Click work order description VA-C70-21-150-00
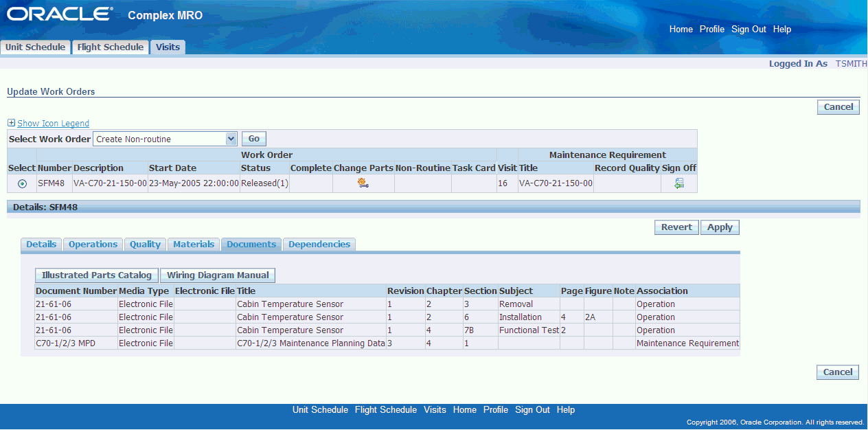This screenshot has height=430, width=868. click(110, 183)
